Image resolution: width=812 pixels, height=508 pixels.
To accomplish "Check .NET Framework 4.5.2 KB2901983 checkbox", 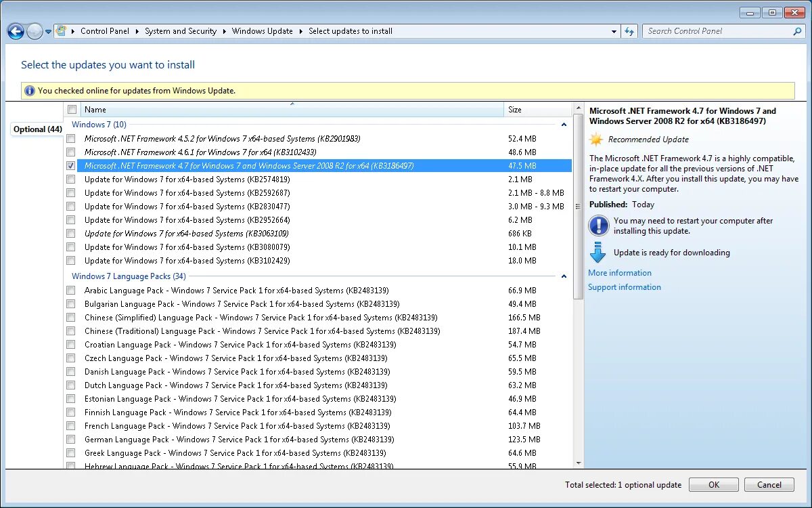I will tap(71, 139).
